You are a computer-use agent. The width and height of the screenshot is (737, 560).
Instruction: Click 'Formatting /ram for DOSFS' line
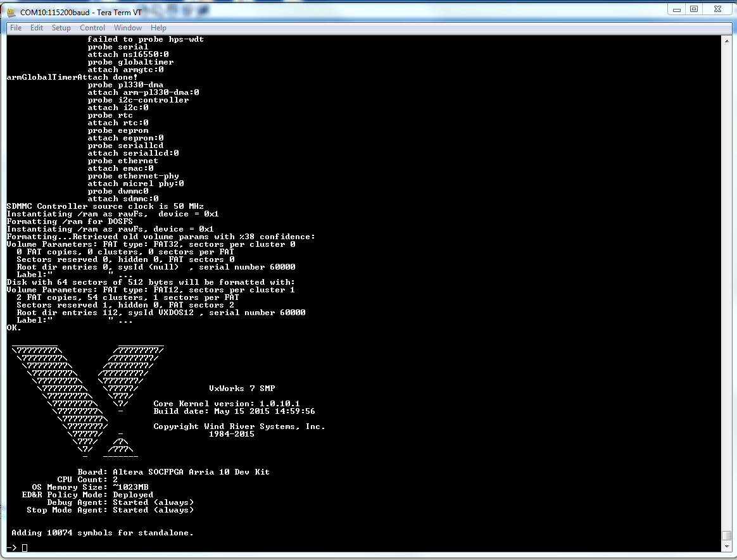coord(70,221)
